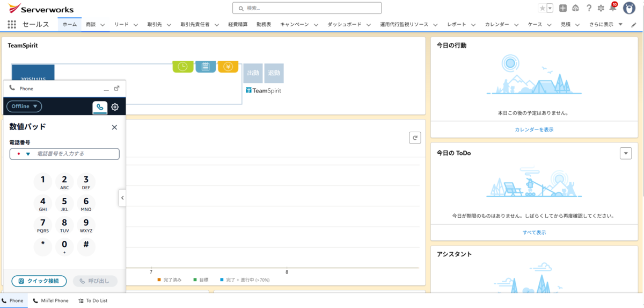Open the 経費精算 tab
The height and width of the screenshot is (308, 644).
[x=238, y=25]
